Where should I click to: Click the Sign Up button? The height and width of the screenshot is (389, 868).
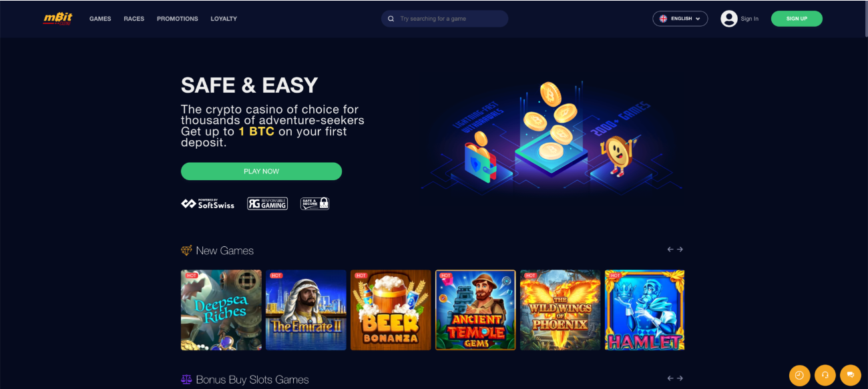[x=797, y=19]
